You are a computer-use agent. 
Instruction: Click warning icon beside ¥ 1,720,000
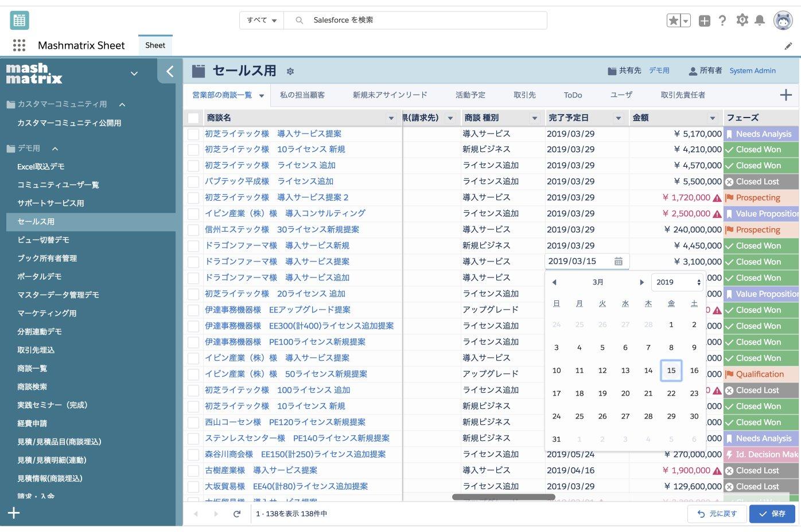pyautogui.click(x=717, y=198)
